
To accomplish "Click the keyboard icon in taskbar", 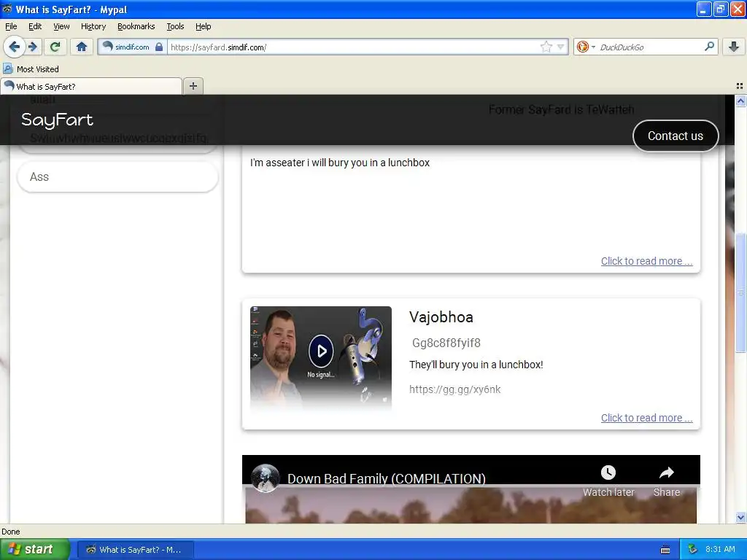I will coord(665,550).
